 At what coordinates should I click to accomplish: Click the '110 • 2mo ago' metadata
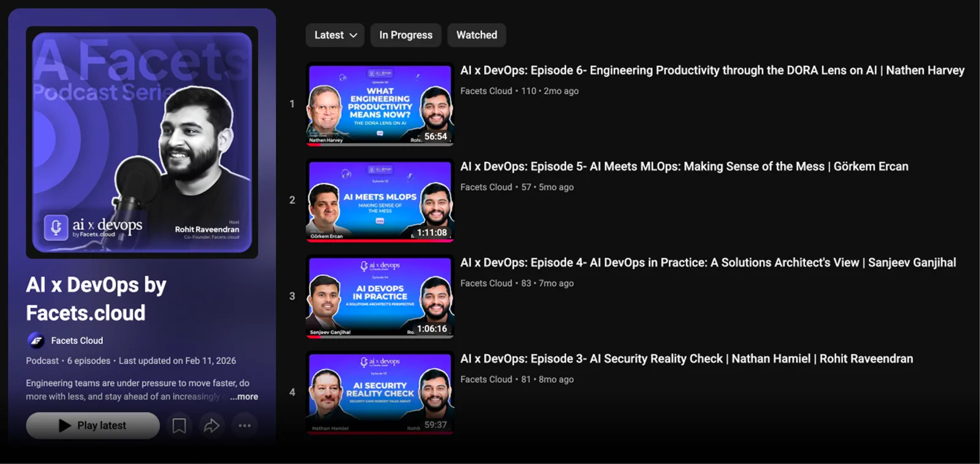[550, 91]
